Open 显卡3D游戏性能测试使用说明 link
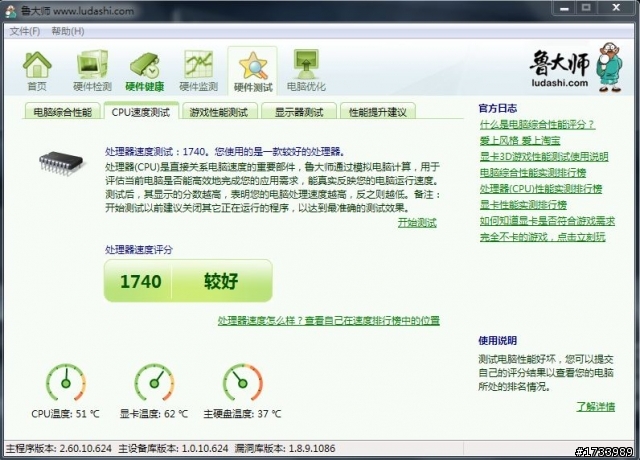Image resolution: width=640 pixels, height=460 pixels. tap(544, 156)
